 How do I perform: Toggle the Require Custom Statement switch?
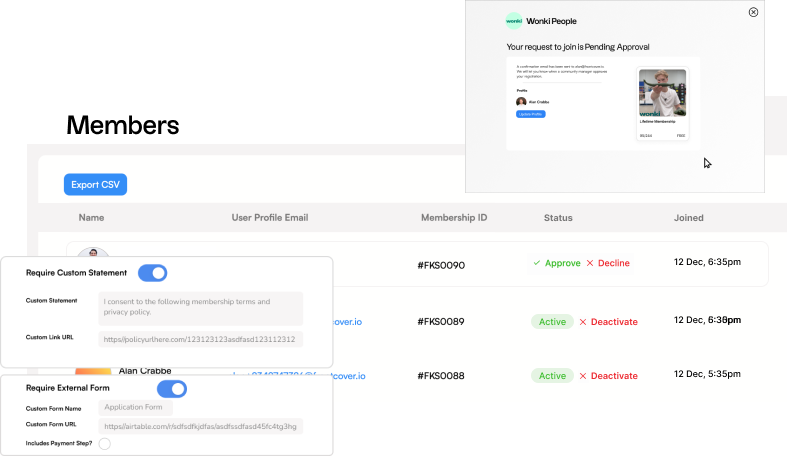click(x=152, y=272)
